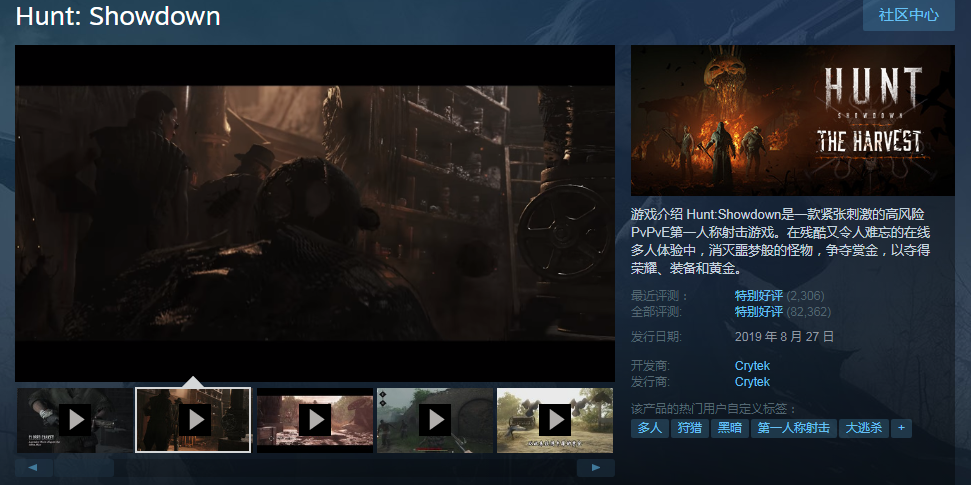Click the 全部评测 label
971x485 pixels.
pyautogui.click(x=656, y=312)
